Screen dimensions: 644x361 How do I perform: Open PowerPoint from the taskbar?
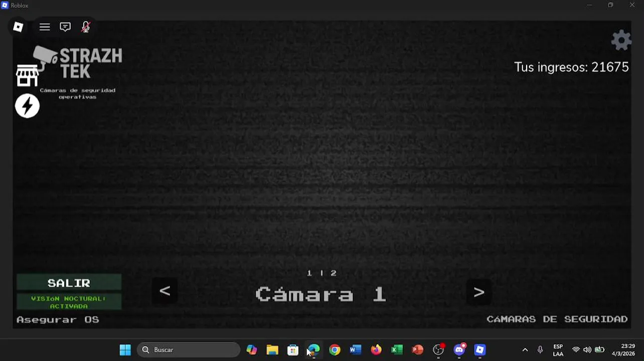tap(417, 350)
